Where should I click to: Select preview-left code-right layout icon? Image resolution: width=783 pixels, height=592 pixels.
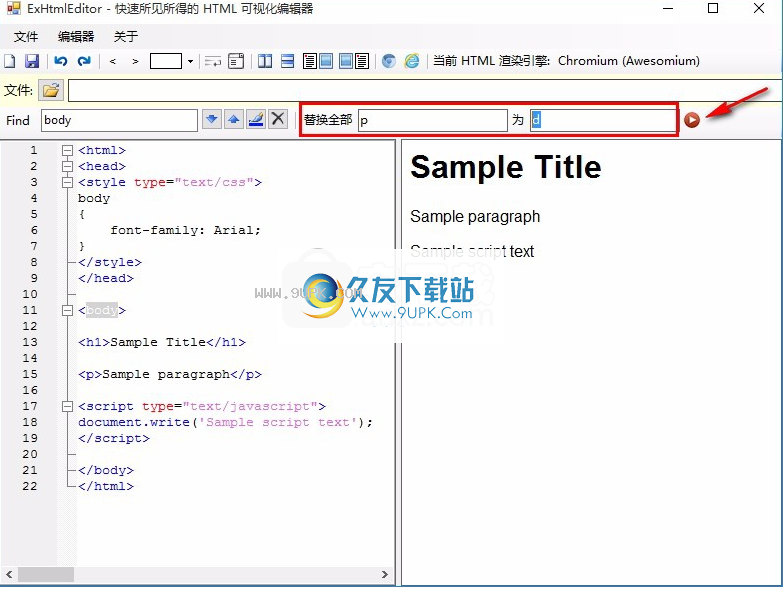354,61
